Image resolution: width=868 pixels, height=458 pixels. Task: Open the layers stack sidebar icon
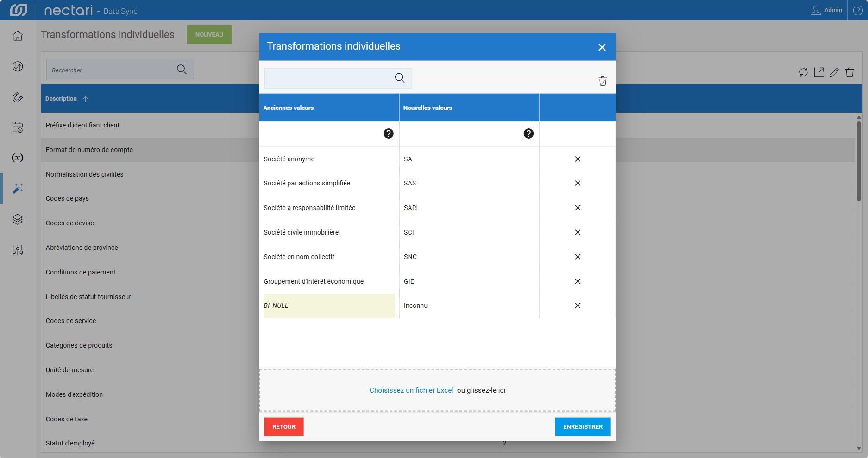tap(18, 219)
